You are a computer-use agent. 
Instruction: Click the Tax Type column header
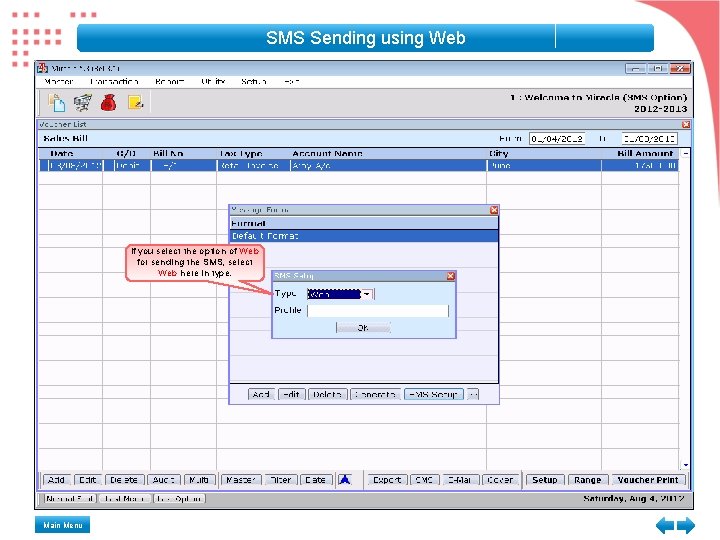pos(242,153)
